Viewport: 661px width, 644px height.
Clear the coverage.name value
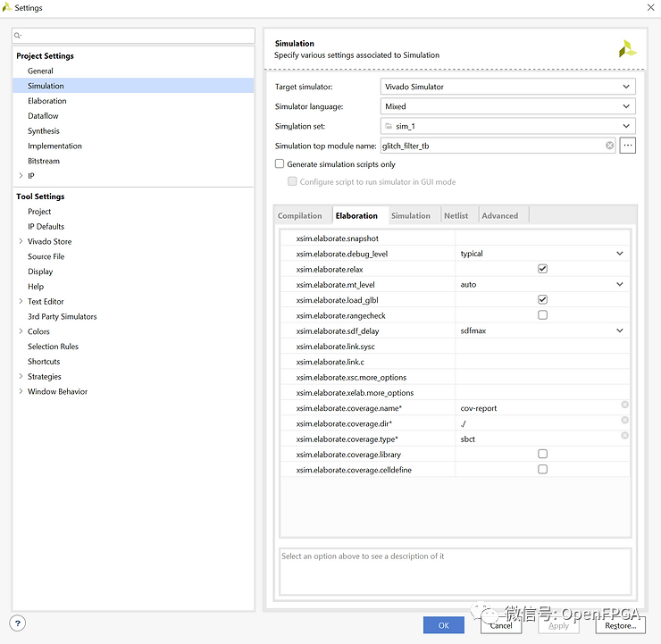coord(625,406)
